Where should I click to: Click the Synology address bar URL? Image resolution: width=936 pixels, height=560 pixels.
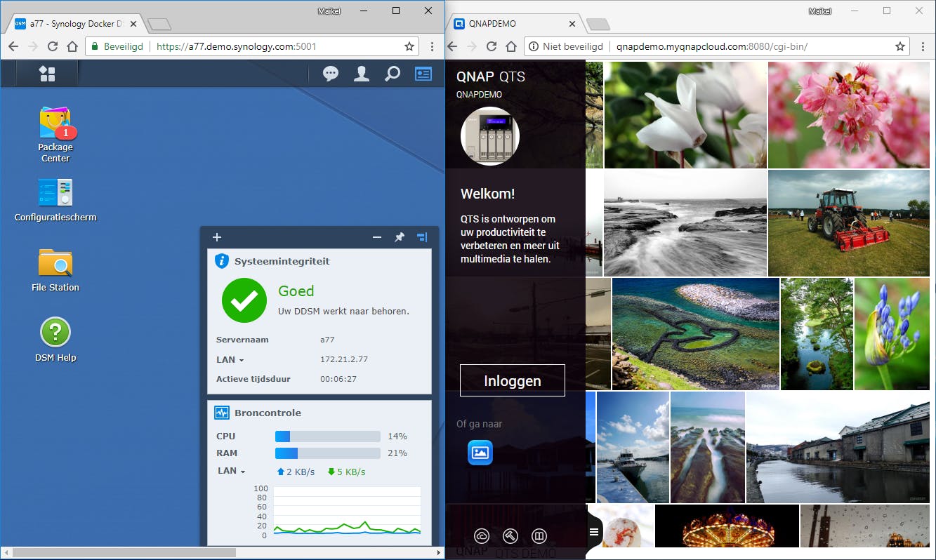pos(237,46)
